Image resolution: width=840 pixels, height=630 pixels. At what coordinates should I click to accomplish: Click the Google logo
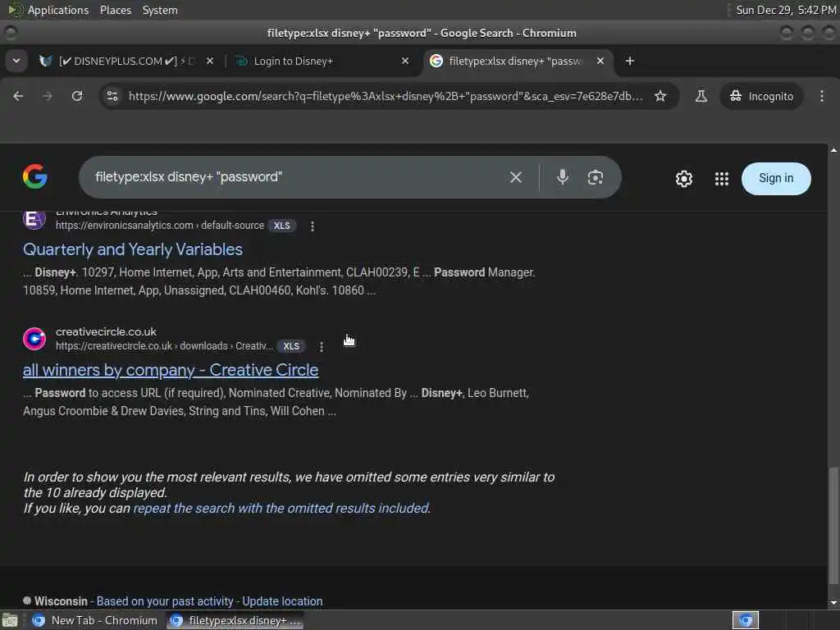(35, 177)
